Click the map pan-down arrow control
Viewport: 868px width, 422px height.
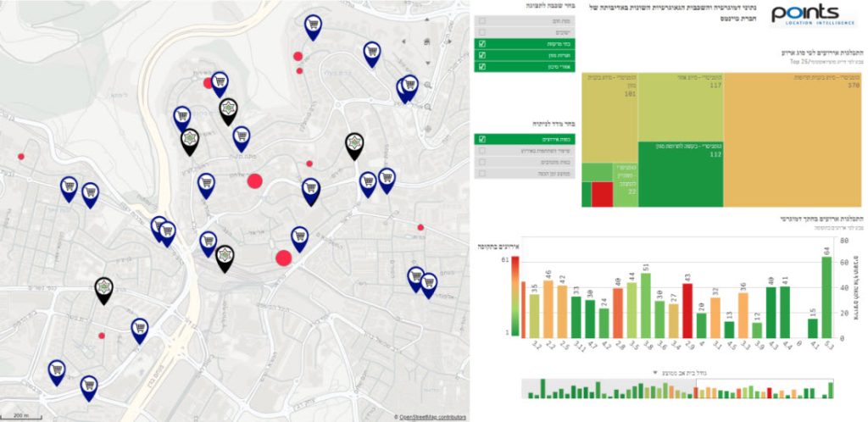[x=428, y=63]
